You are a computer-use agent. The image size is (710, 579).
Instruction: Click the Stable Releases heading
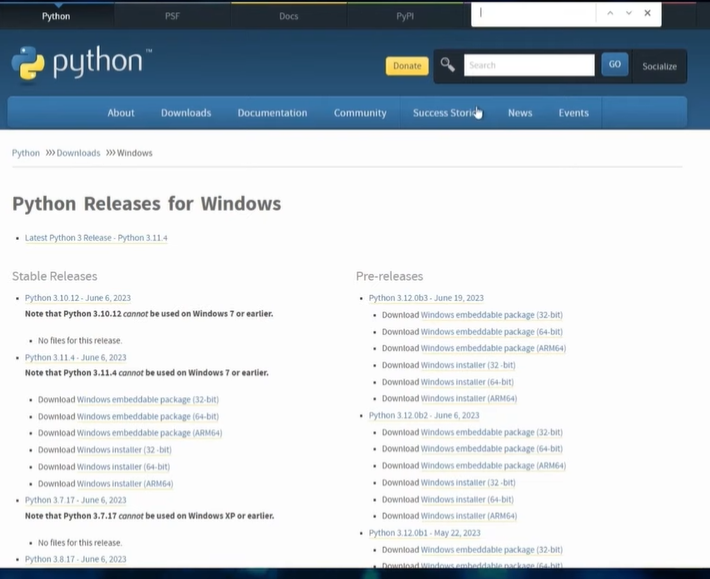55,276
